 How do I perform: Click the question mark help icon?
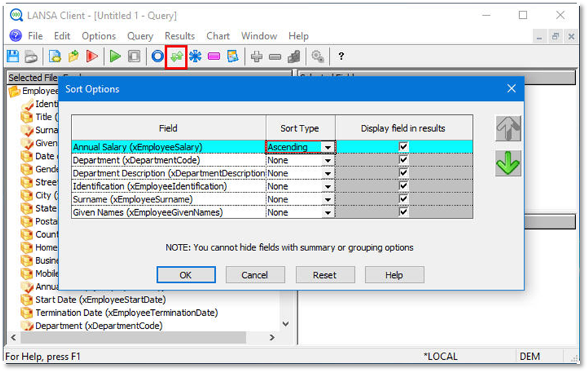[341, 56]
